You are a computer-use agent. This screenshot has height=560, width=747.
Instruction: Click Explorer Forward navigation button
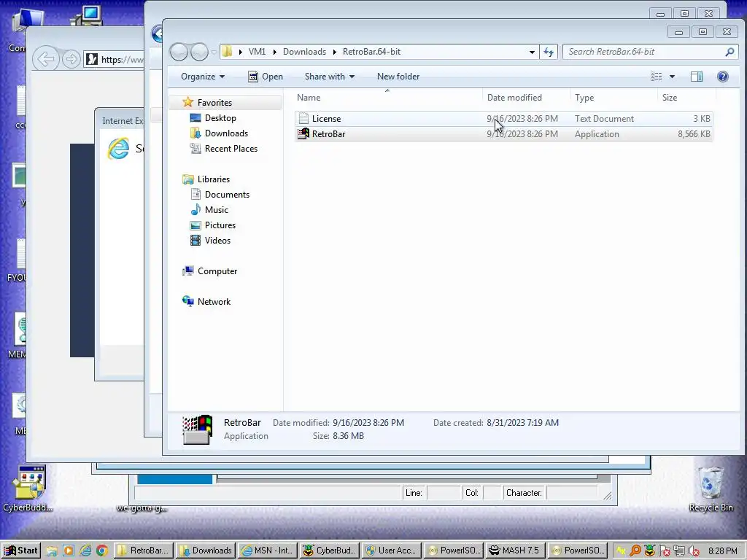199,52
